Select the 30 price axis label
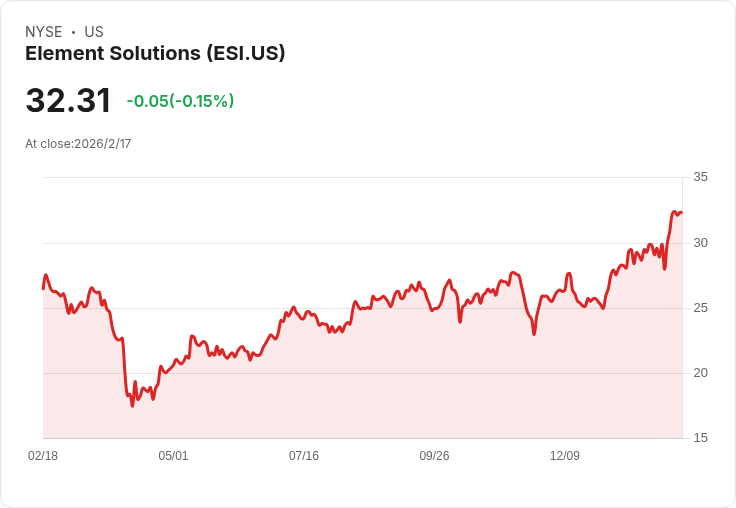Screen dimensions: 736x508 click(700, 243)
